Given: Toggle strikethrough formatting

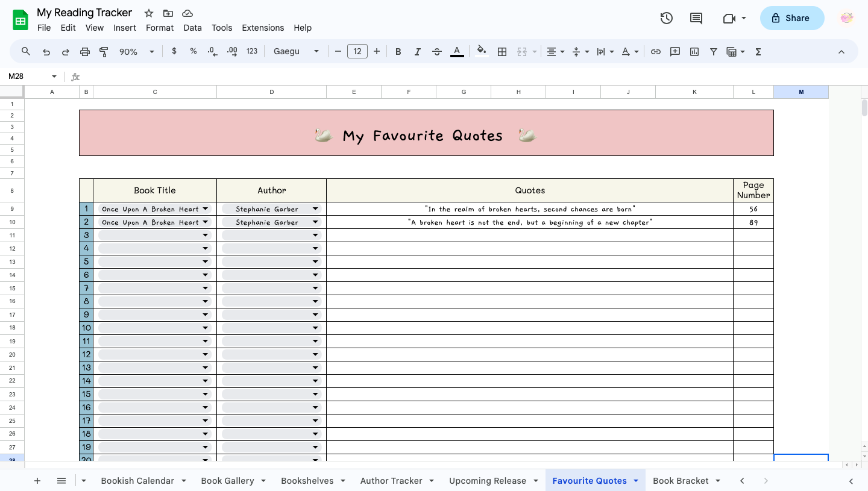Looking at the screenshot, I should click(x=437, y=52).
